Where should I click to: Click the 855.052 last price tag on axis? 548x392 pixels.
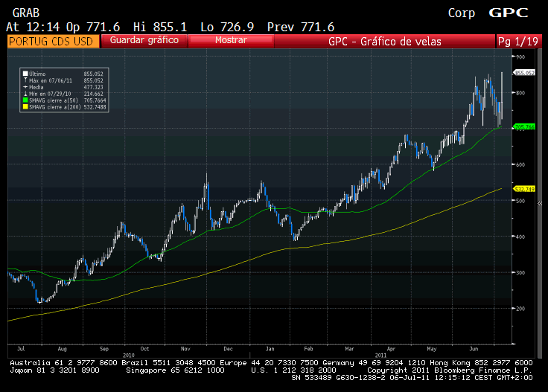point(524,73)
